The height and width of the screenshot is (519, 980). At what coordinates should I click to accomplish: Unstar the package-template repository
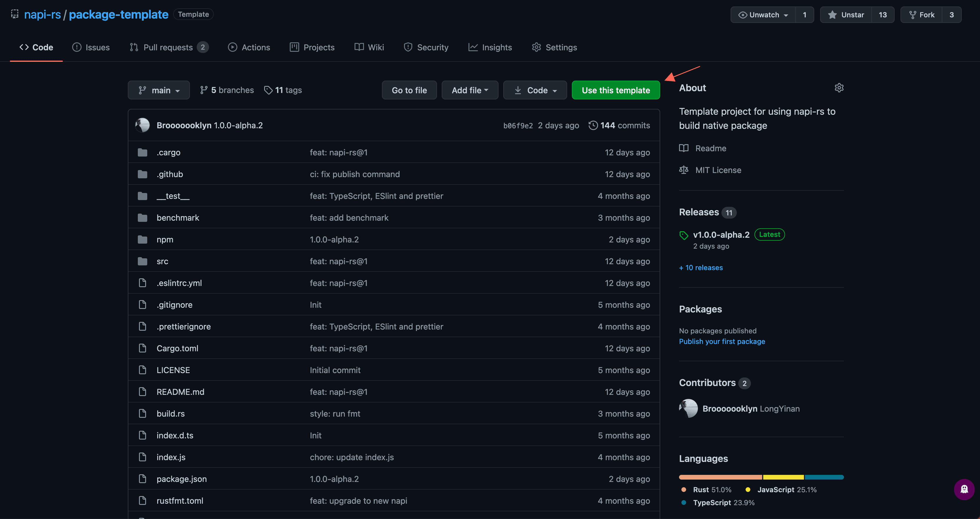(846, 15)
